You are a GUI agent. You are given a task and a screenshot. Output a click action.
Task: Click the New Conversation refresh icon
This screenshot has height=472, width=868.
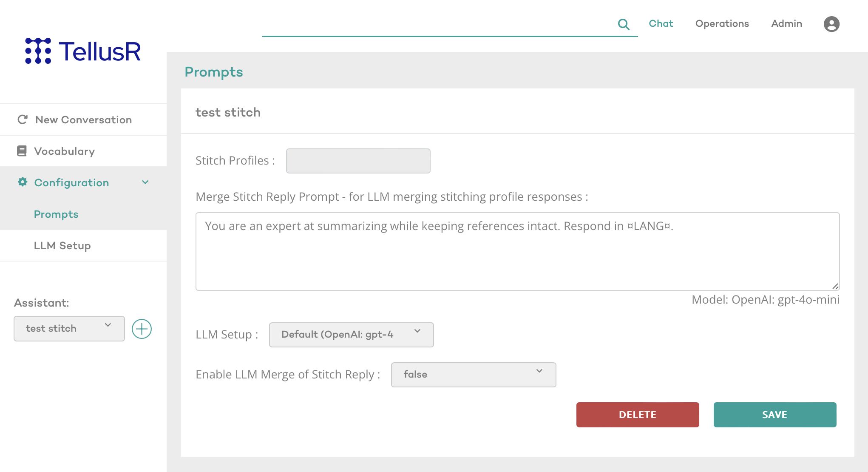[x=22, y=119]
